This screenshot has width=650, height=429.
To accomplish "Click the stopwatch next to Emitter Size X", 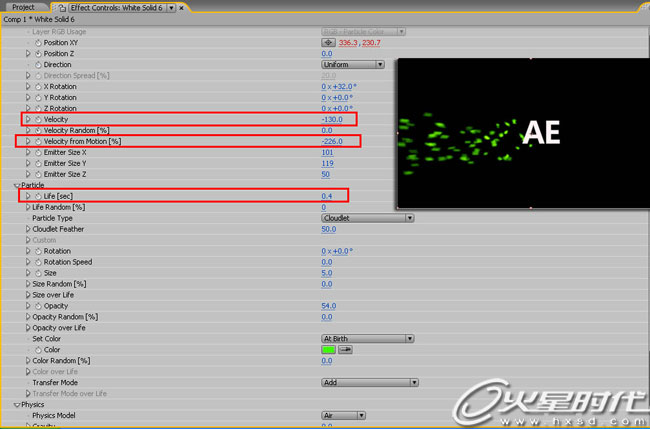I will [38, 153].
